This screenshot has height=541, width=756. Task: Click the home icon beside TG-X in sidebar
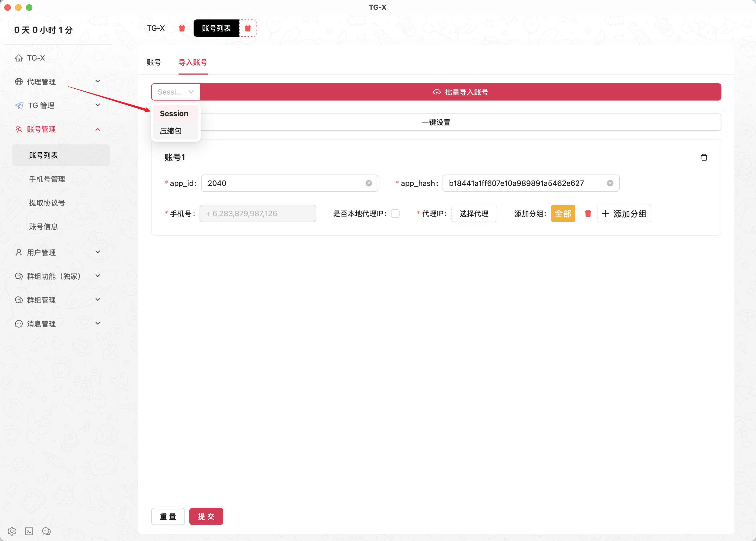19,58
